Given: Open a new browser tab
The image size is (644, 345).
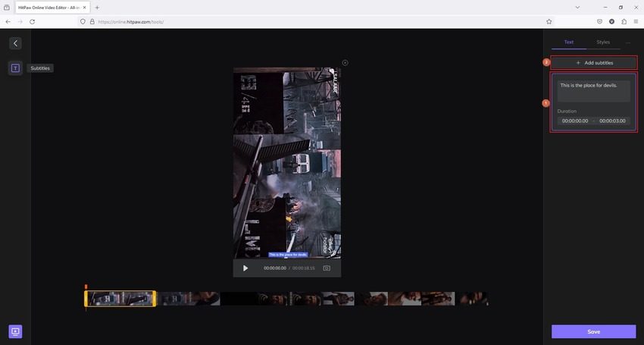Looking at the screenshot, I should point(97,8).
